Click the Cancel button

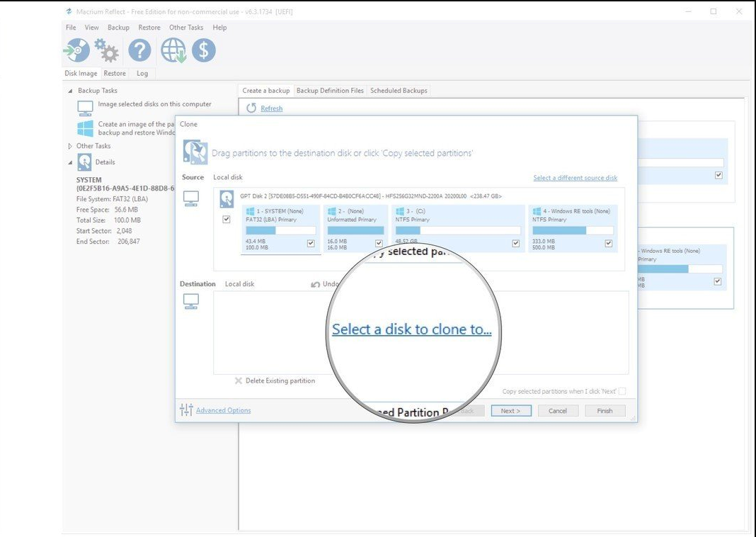tap(557, 411)
